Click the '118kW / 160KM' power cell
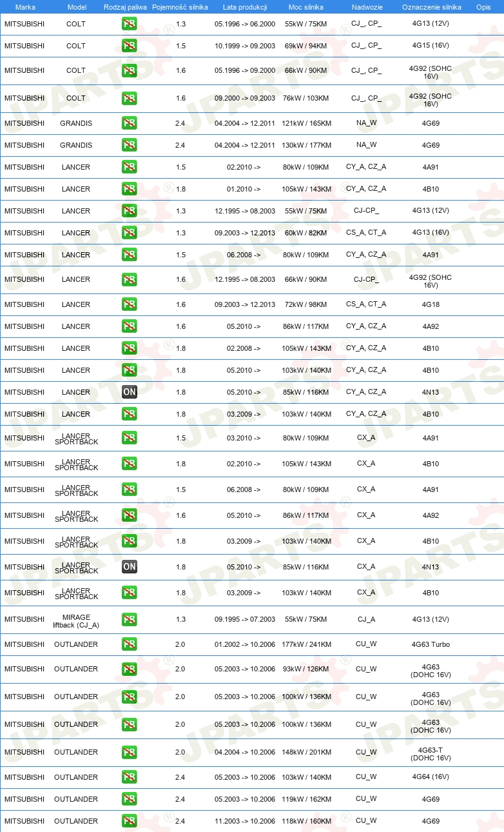Image resolution: width=504 pixels, height=832 pixels. click(x=307, y=821)
